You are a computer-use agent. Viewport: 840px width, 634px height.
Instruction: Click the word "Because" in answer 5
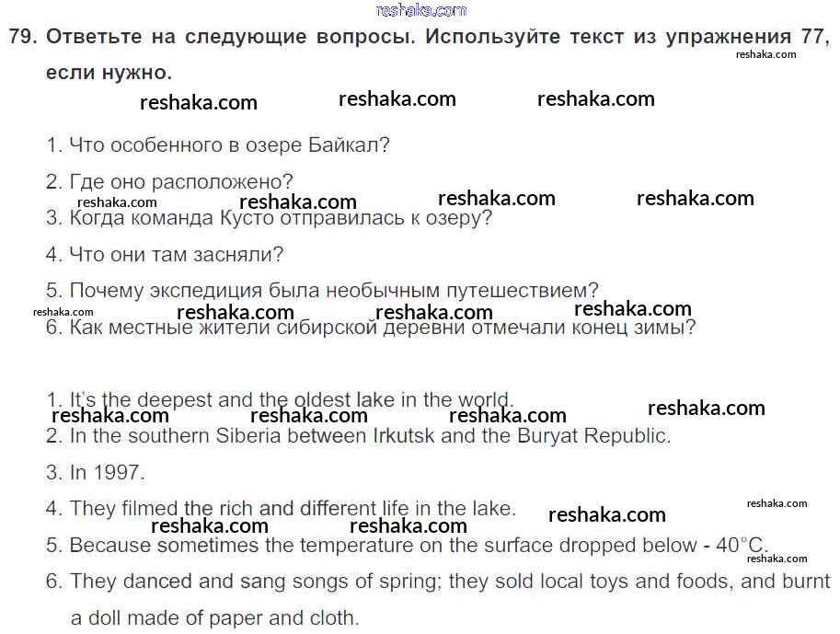pyautogui.click(x=109, y=546)
